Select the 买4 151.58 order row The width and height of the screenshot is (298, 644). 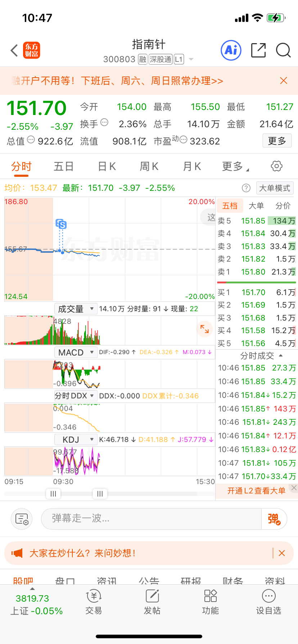257,330
